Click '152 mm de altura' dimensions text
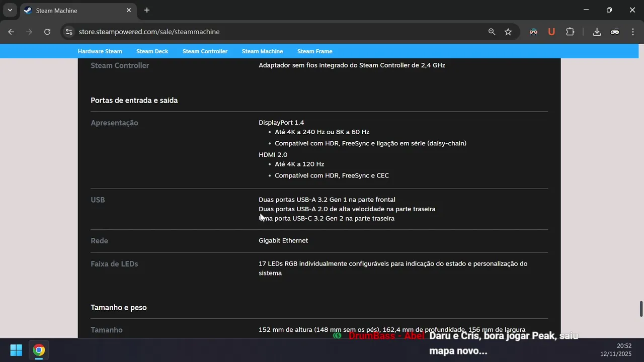644x362 pixels. (392, 330)
